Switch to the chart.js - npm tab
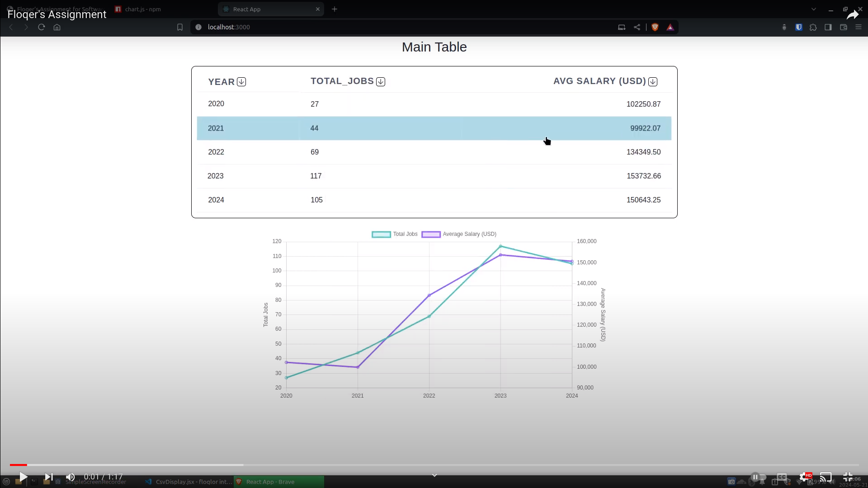The image size is (868, 488). click(142, 9)
